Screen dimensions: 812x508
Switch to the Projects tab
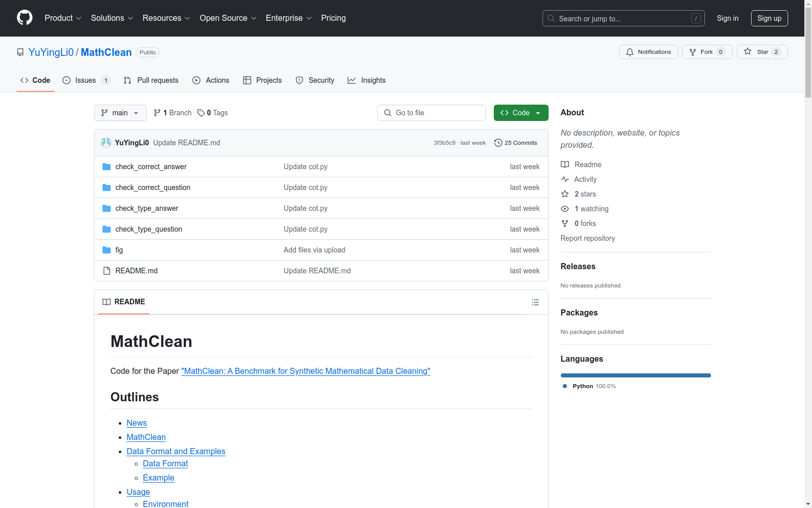click(262, 80)
